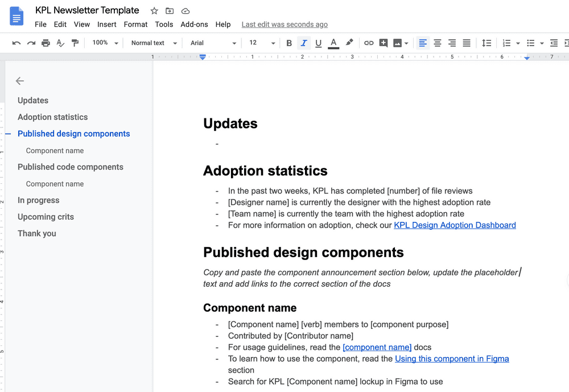Jump to Upcoming crits in the outline
The image size is (569, 392).
tap(46, 217)
